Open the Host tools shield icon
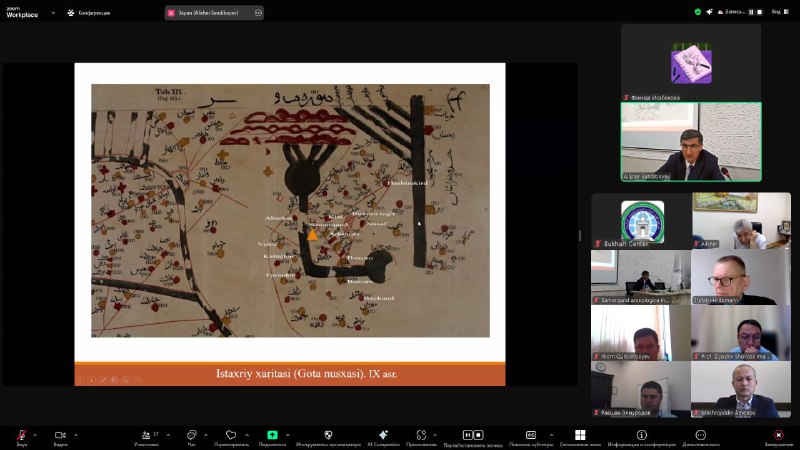Screen dimensions: 800x450 coord(328,435)
